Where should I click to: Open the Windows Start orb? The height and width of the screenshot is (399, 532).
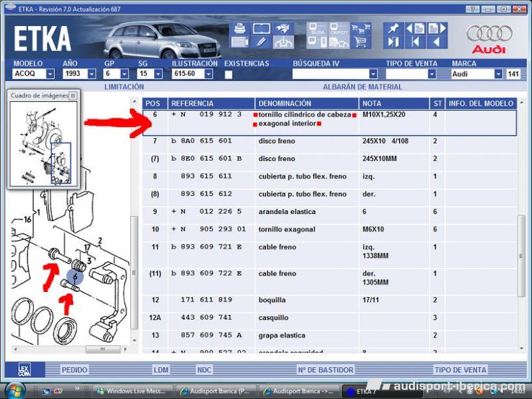(x=14, y=390)
